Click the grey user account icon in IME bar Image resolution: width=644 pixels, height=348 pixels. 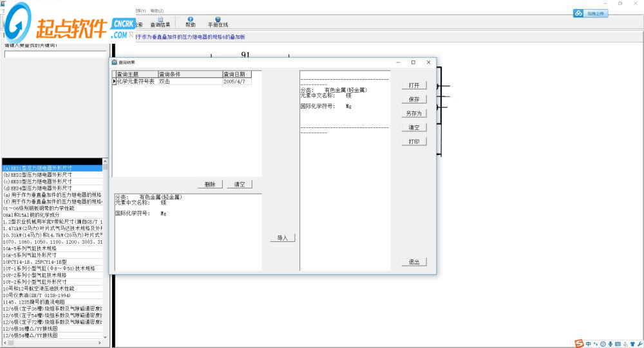[x=625, y=344]
